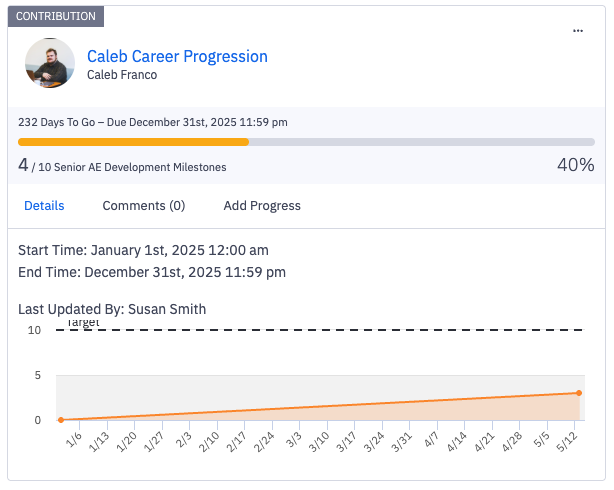Click Caleb Franco's profile avatar
The height and width of the screenshot is (490, 614).
50,63
